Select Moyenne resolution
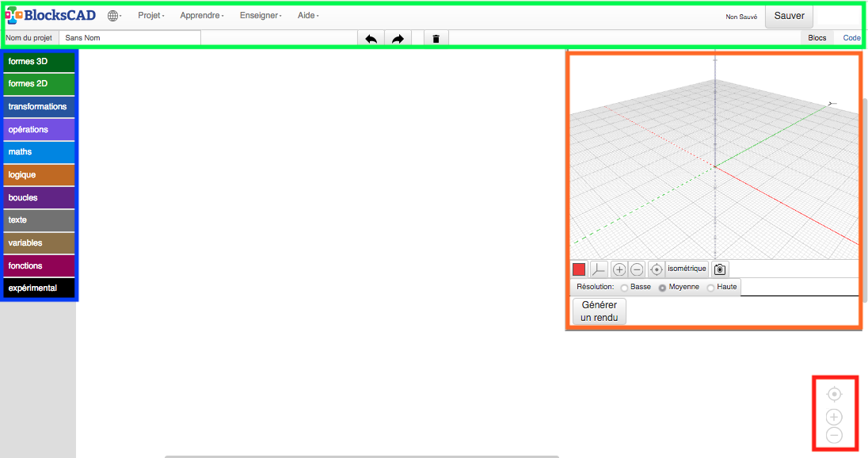 (x=662, y=288)
